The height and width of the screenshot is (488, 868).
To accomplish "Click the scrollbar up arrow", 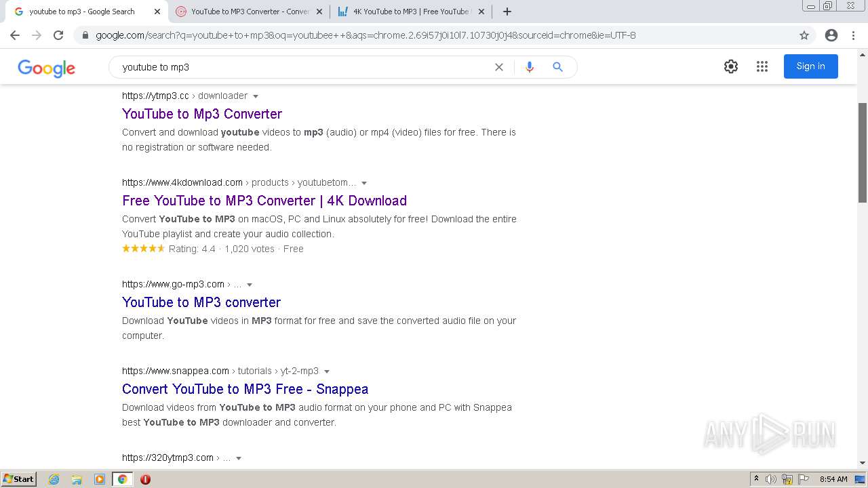I will (x=863, y=54).
